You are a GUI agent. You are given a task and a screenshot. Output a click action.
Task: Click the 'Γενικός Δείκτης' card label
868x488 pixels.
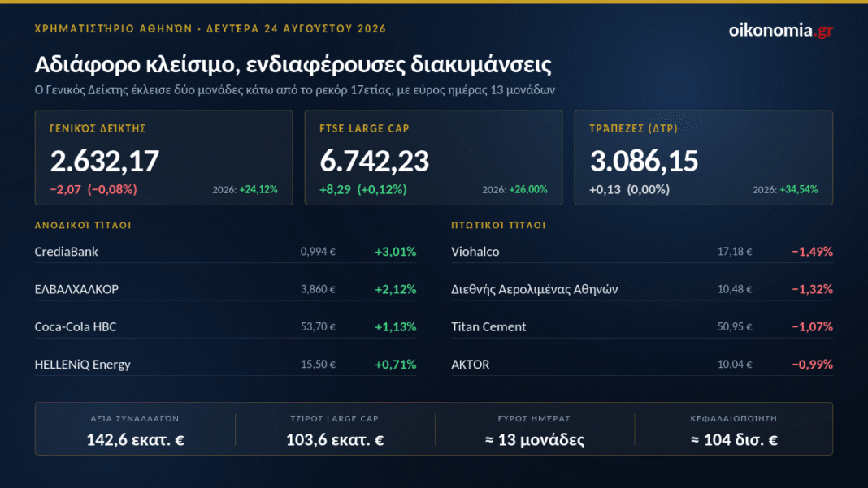[98, 128]
